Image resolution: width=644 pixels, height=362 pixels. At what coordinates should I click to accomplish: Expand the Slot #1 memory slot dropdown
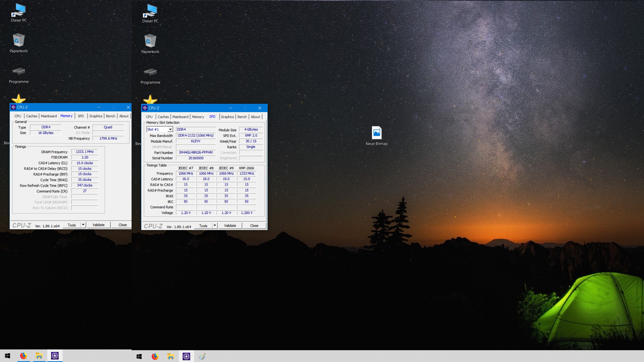170,129
